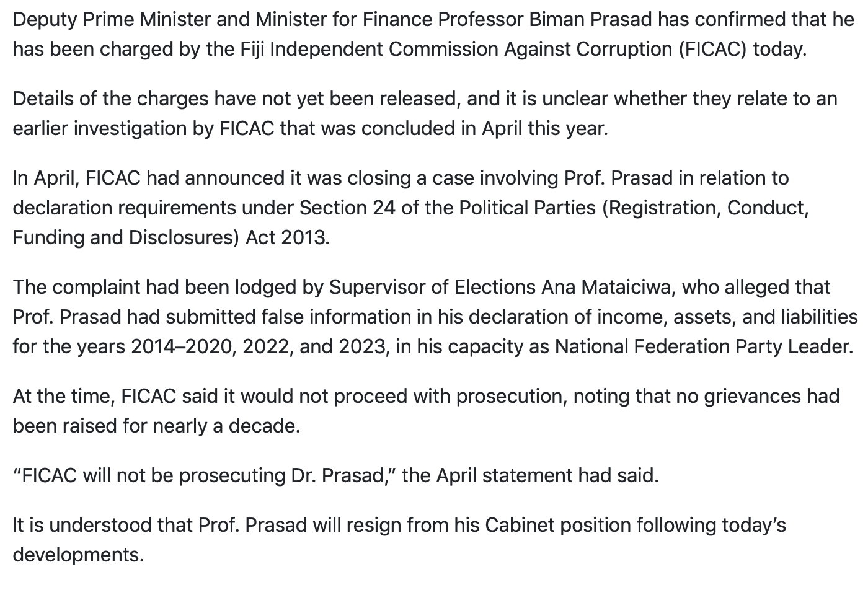Viewport: 868px width, 590px height.
Task: Click "Fiji Independent Commission Against Corruption"
Action: tap(455, 50)
